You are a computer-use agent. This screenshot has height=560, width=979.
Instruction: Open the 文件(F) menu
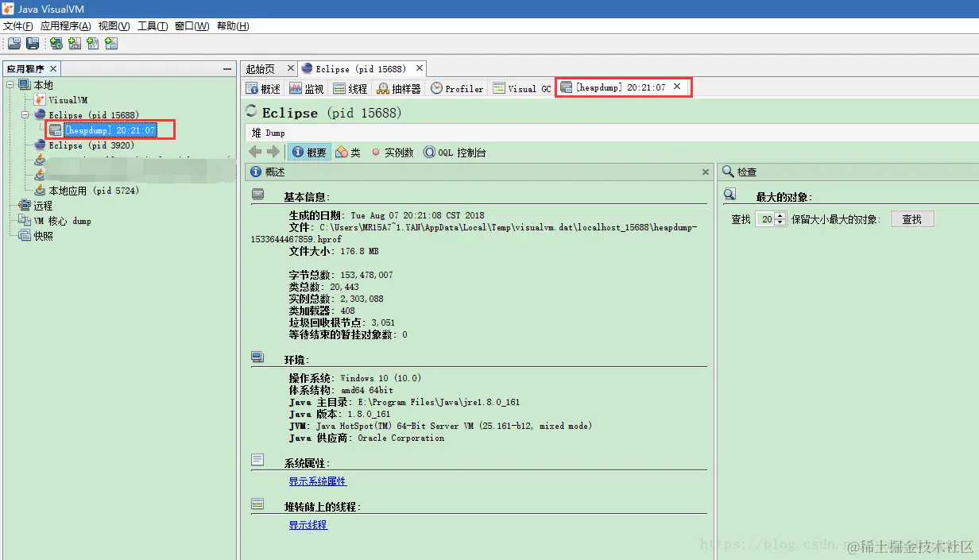[x=18, y=26]
